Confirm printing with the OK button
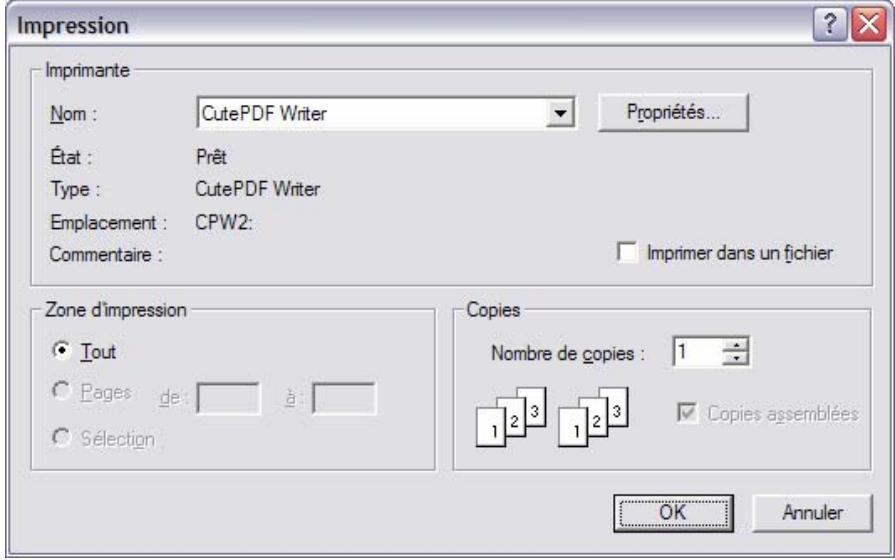The image size is (895, 560). tap(674, 513)
